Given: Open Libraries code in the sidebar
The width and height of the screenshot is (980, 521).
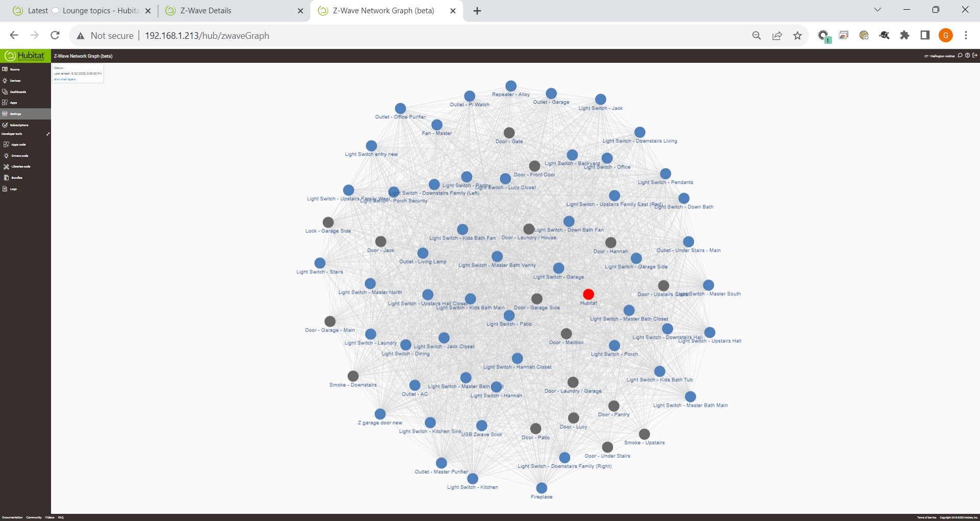Looking at the screenshot, I should coord(26,167).
